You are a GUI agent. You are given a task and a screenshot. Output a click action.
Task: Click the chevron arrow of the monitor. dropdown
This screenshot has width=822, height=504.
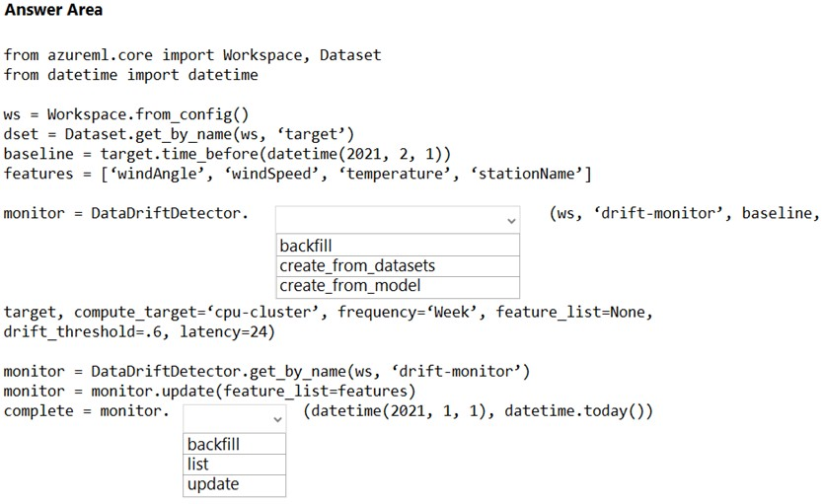point(278,419)
